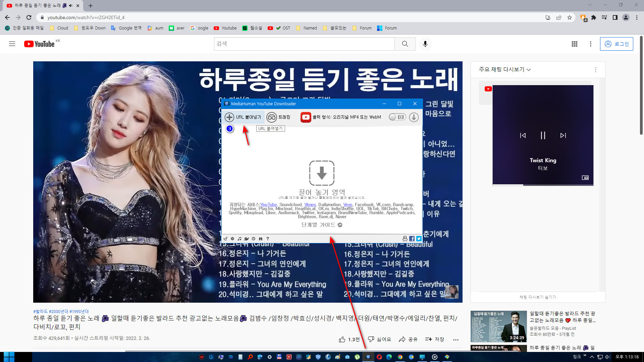Click the Vevo link in supported services
Viewport: 644px width, 362px height.
coord(348,204)
